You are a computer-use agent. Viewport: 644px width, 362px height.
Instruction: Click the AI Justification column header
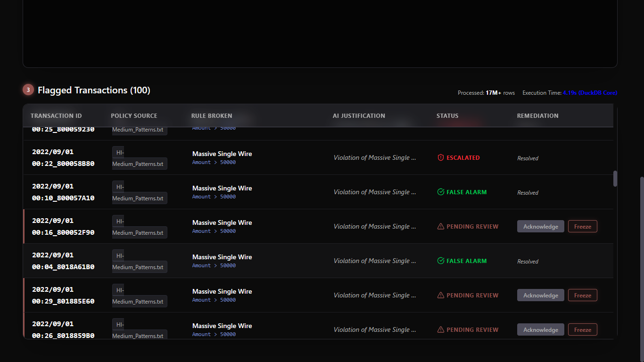(x=359, y=116)
